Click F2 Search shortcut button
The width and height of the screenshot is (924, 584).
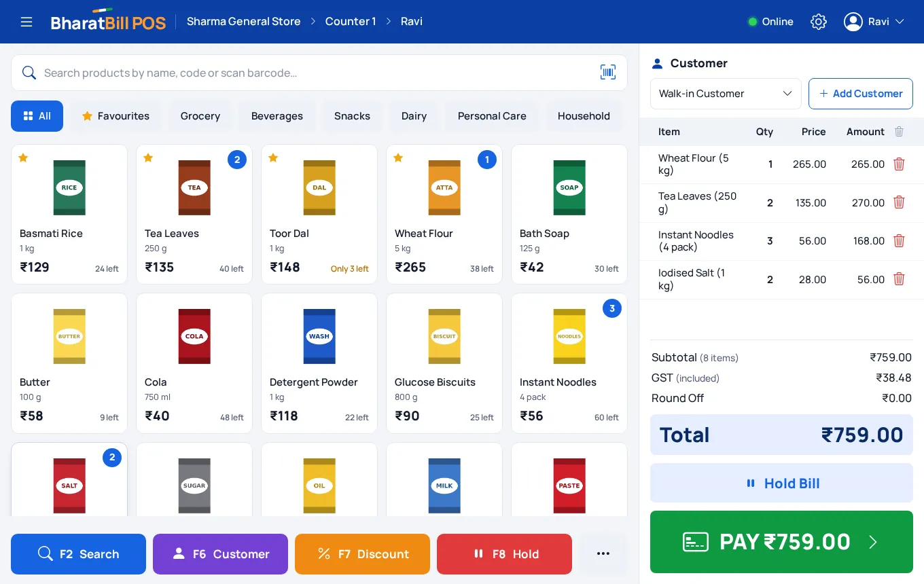pyautogui.click(x=79, y=554)
